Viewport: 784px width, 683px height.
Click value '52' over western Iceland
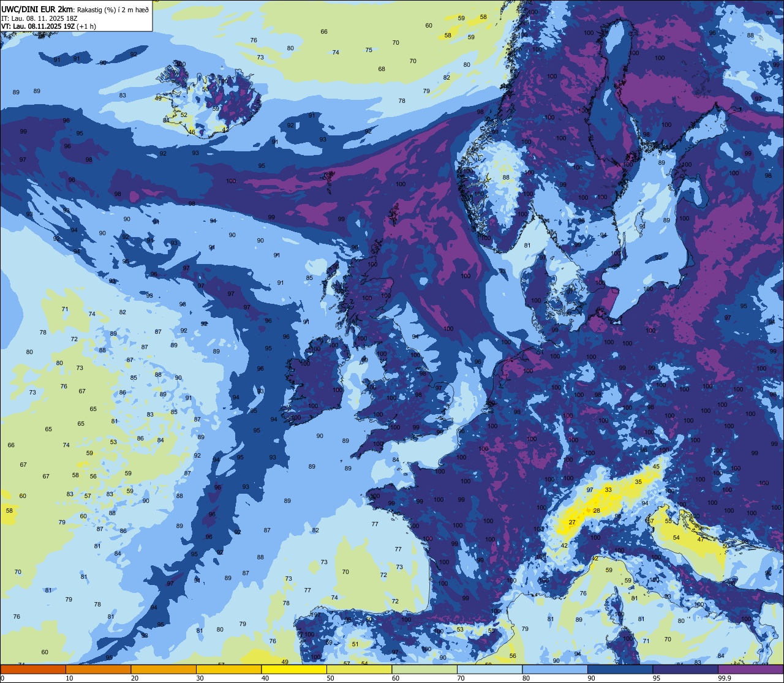click(x=184, y=115)
